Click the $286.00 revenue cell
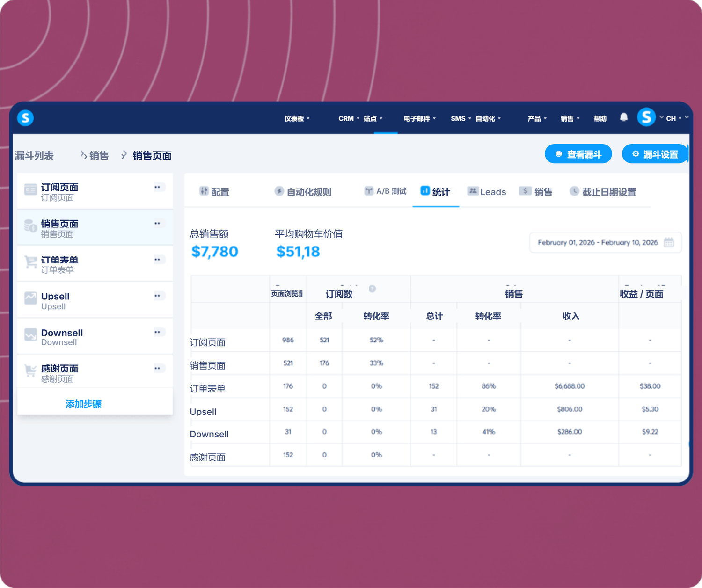This screenshot has width=702, height=588. pos(570,432)
